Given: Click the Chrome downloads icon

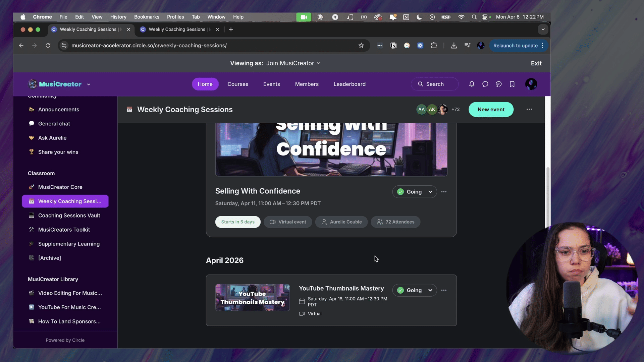Looking at the screenshot, I should pyautogui.click(x=453, y=46).
